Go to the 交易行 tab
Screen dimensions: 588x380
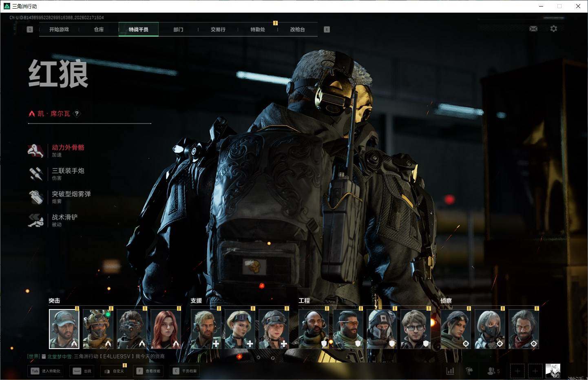[218, 29]
